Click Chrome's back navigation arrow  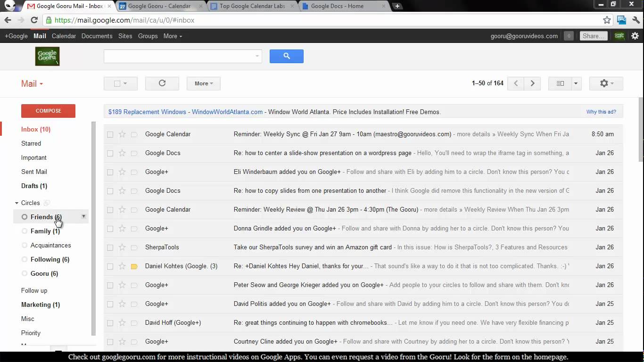8,20
